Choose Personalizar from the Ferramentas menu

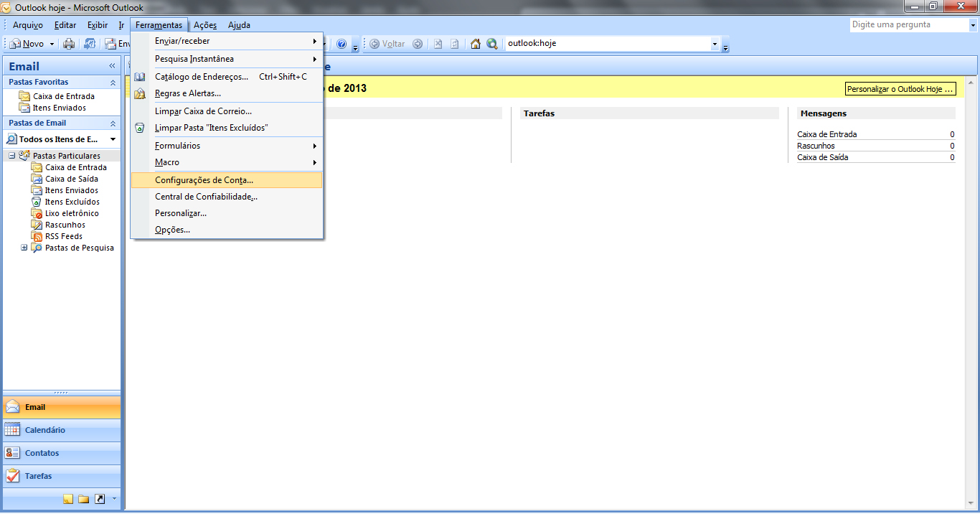(227, 213)
